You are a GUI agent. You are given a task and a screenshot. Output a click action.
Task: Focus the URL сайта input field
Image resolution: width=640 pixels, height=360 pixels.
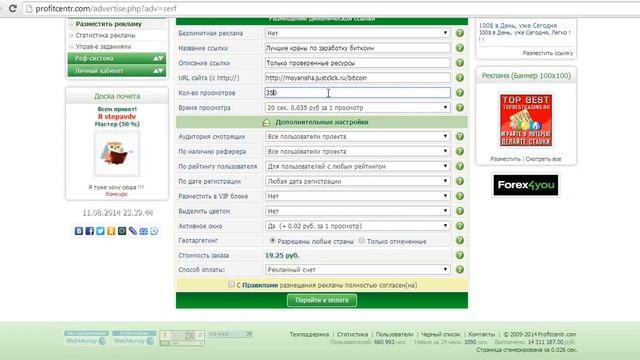[x=357, y=78]
